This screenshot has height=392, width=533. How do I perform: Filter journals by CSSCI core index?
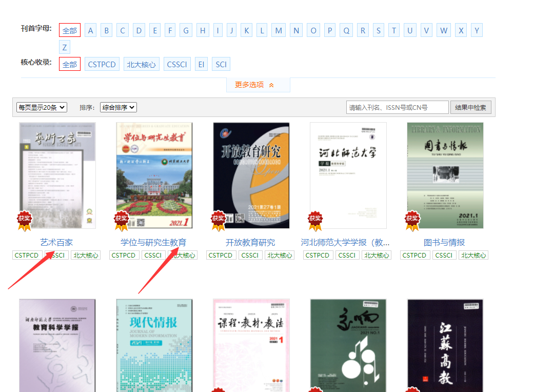click(x=177, y=64)
